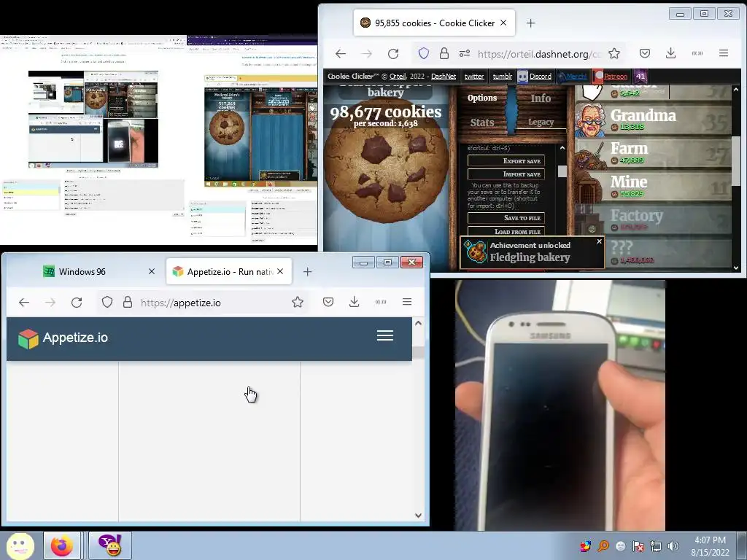The width and height of the screenshot is (747, 560).
Task: Click the Export save button
Action: (x=506, y=161)
